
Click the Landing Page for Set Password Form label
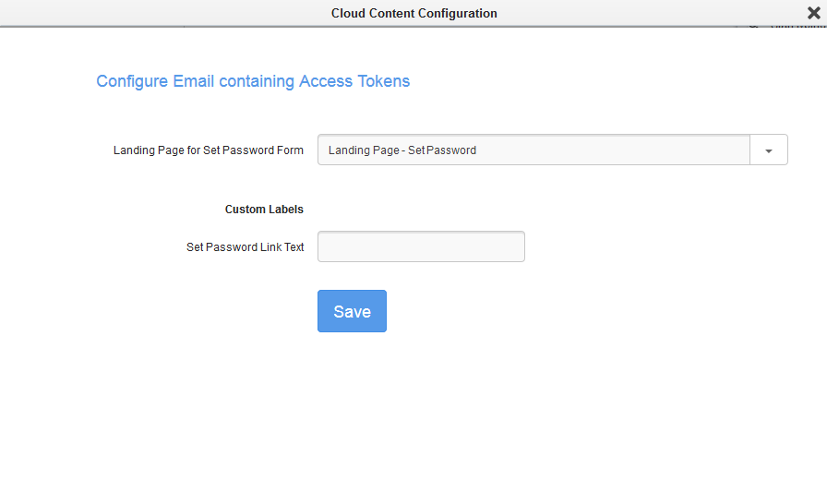(209, 150)
